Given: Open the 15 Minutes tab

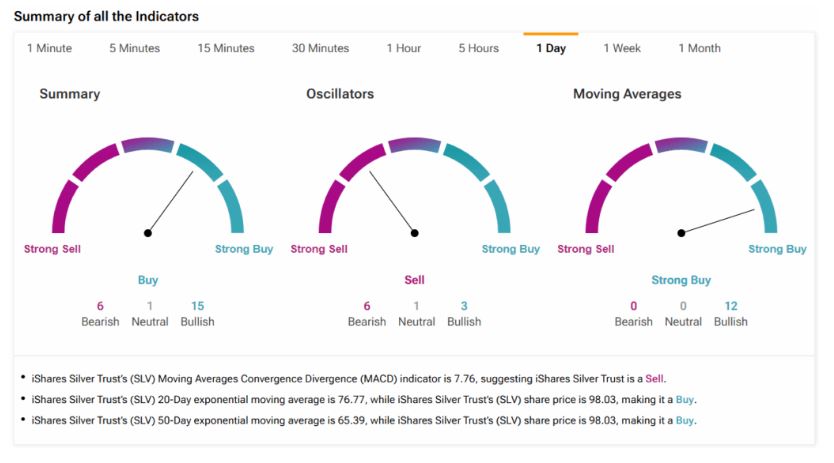Looking at the screenshot, I should pos(226,48).
